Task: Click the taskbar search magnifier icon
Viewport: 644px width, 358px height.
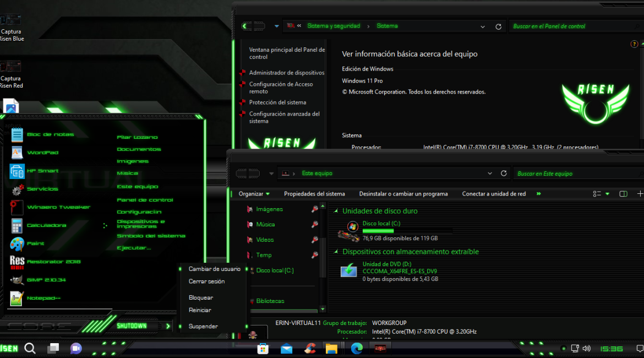Action: [x=30, y=348]
